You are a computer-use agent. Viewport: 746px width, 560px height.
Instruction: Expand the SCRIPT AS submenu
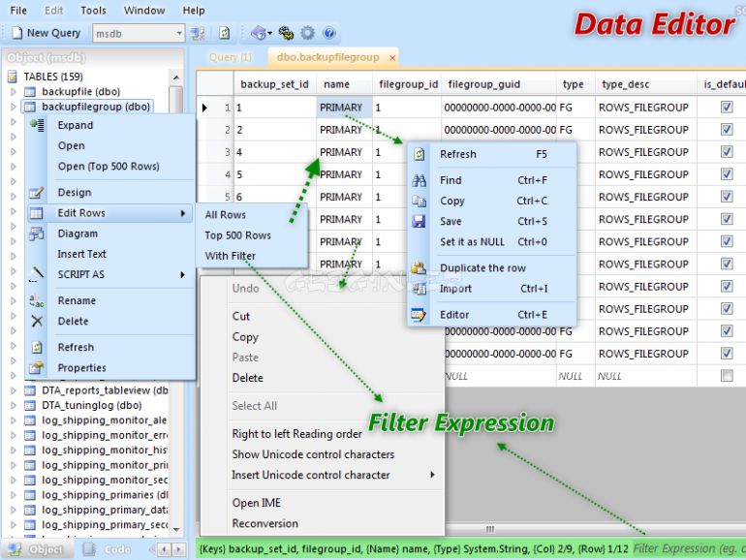click(182, 274)
